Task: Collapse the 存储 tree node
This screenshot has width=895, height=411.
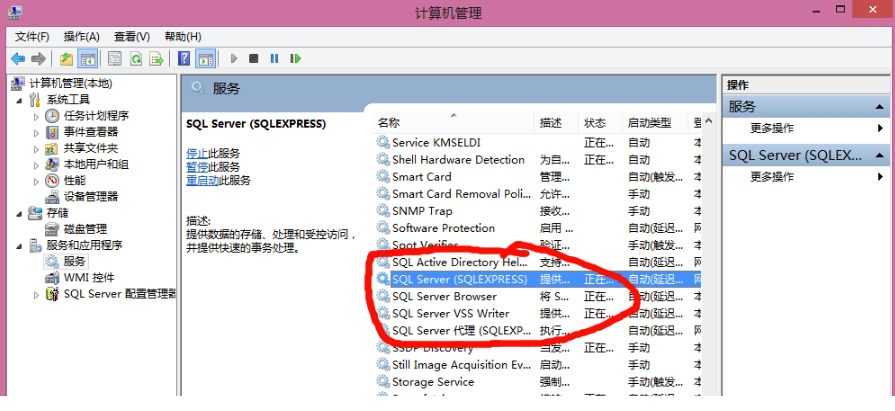Action: coord(19,213)
